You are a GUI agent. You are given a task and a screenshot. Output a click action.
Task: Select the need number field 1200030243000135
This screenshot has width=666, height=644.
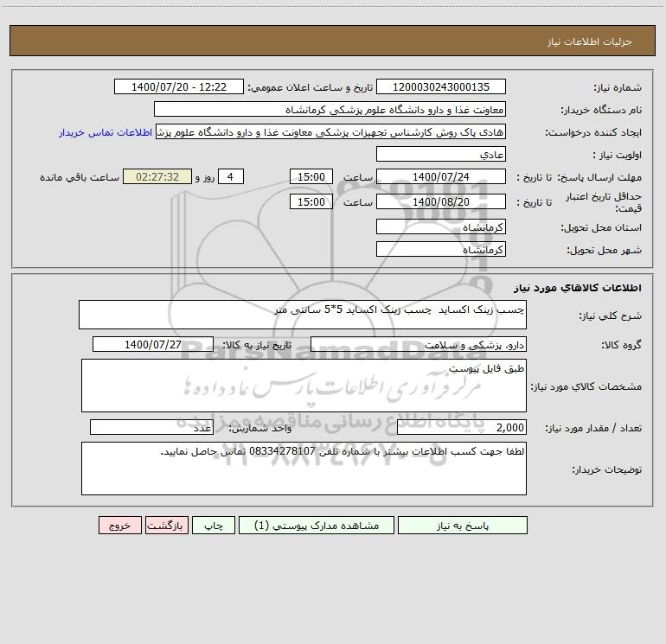coord(441,86)
